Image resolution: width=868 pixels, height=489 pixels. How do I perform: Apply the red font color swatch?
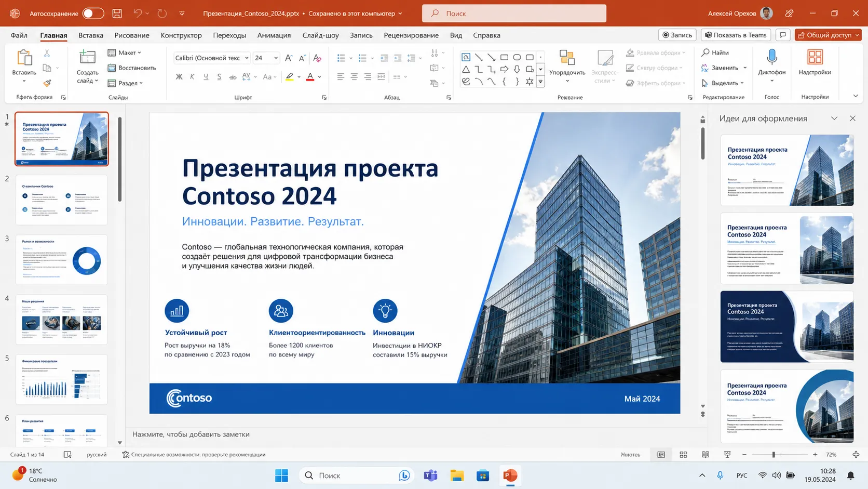(310, 77)
